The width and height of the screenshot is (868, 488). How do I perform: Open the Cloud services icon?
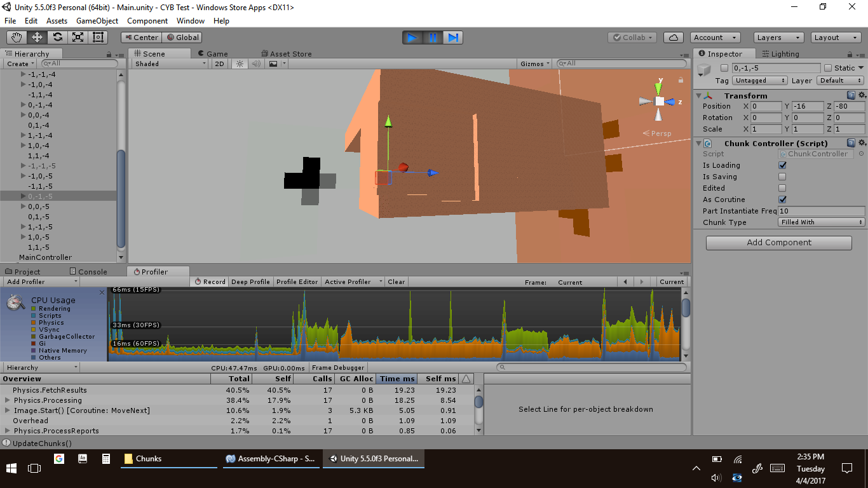(674, 37)
